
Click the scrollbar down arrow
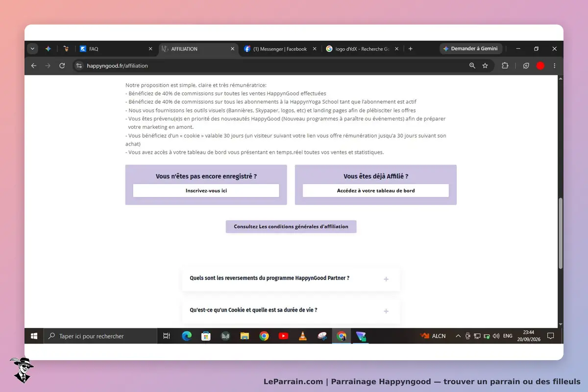click(561, 324)
